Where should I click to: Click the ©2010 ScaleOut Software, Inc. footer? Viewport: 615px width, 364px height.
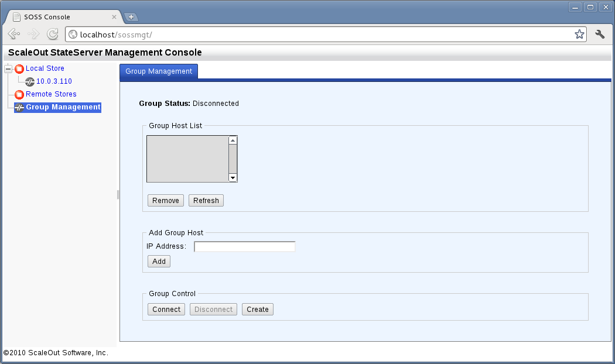pyautogui.click(x=56, y=353)
